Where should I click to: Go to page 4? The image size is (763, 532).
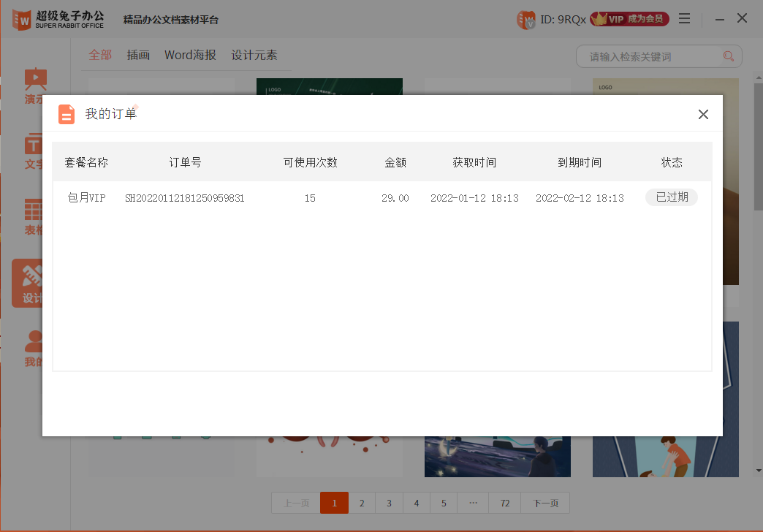tap(417, 503)
